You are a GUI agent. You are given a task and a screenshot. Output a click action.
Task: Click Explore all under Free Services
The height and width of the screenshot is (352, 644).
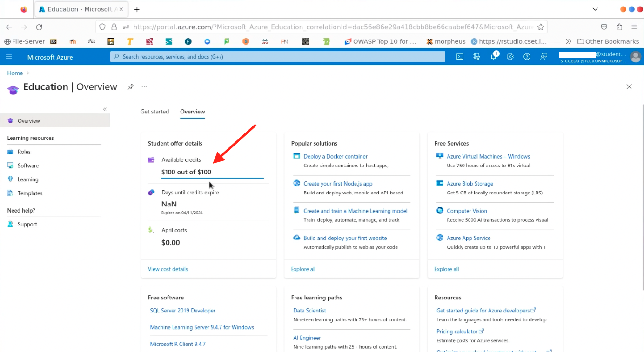click(x=447, y=269)
